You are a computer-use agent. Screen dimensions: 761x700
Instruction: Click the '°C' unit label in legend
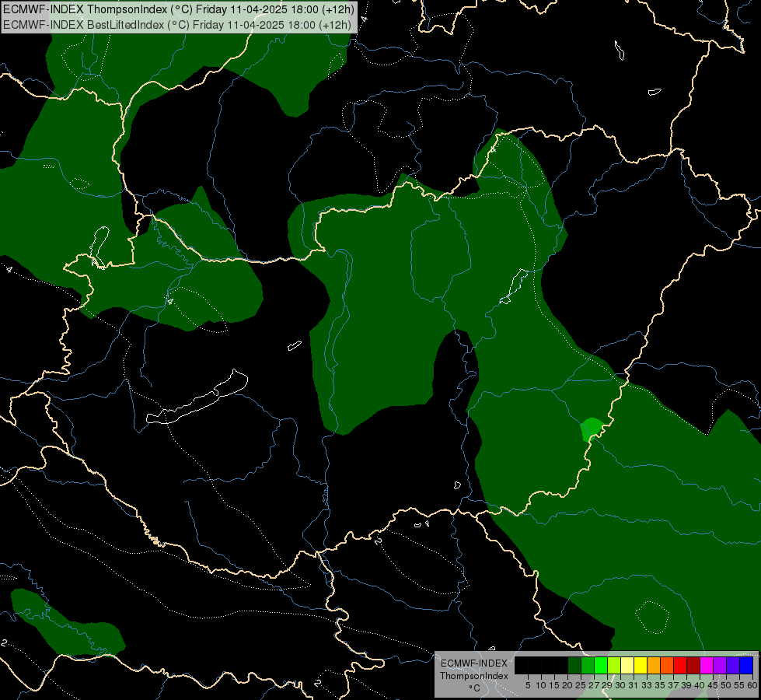tap(474, 688)
